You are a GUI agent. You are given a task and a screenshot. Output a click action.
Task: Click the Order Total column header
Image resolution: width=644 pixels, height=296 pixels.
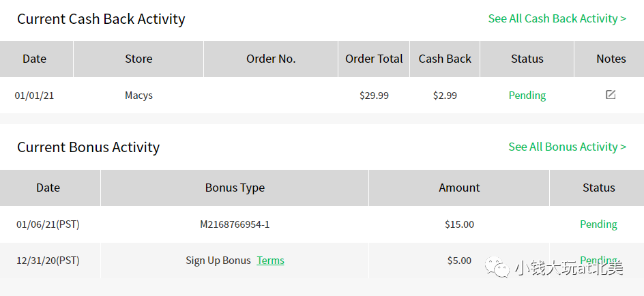point(374,59)
